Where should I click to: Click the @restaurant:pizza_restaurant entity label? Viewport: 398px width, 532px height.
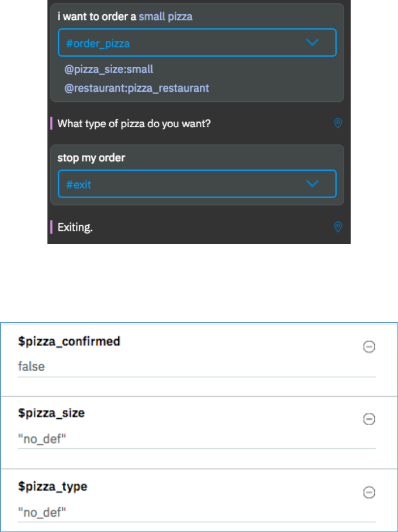(x=137, y=88)
